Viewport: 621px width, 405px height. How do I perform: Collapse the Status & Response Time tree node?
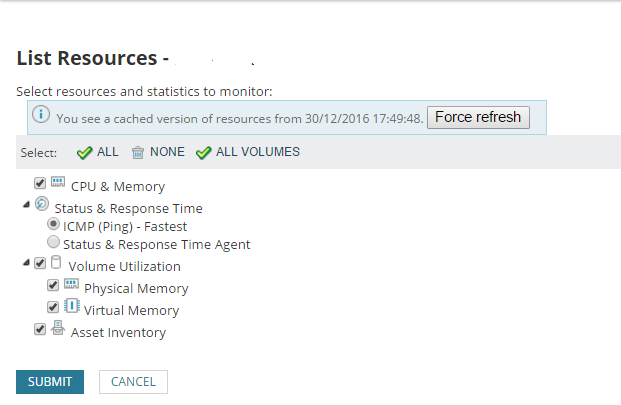[26, 206]
